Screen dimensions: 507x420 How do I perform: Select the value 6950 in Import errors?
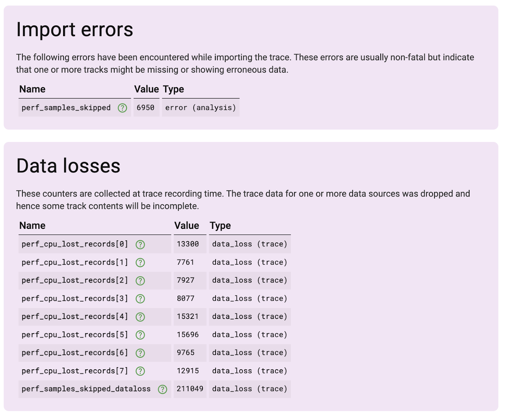[146, 108]
